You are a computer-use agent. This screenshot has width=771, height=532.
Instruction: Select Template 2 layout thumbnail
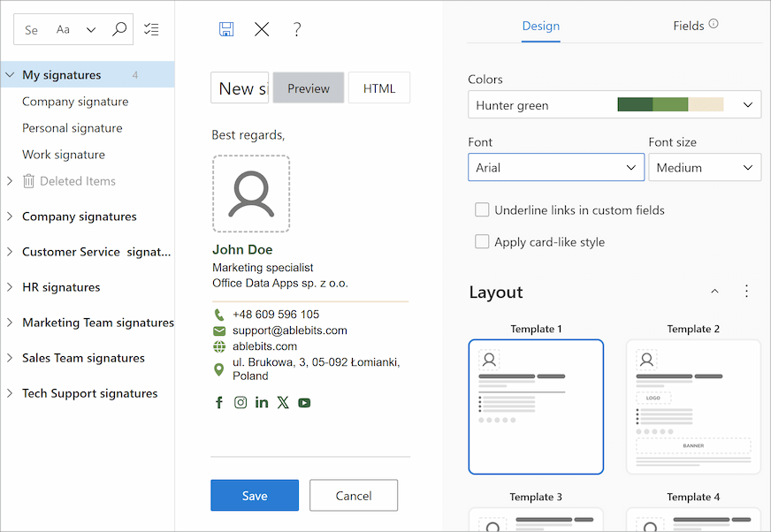tap(693, 407)
